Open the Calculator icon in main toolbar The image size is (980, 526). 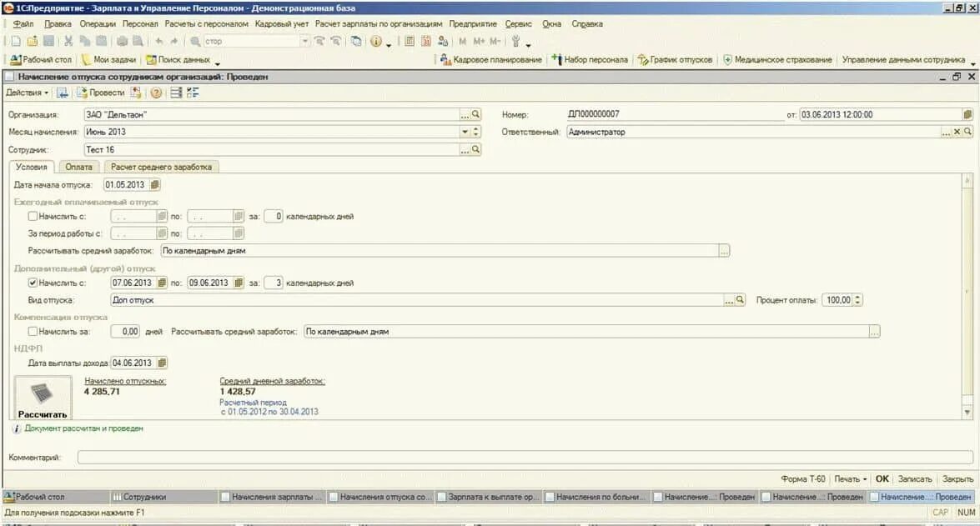click(x=410, y=41)
